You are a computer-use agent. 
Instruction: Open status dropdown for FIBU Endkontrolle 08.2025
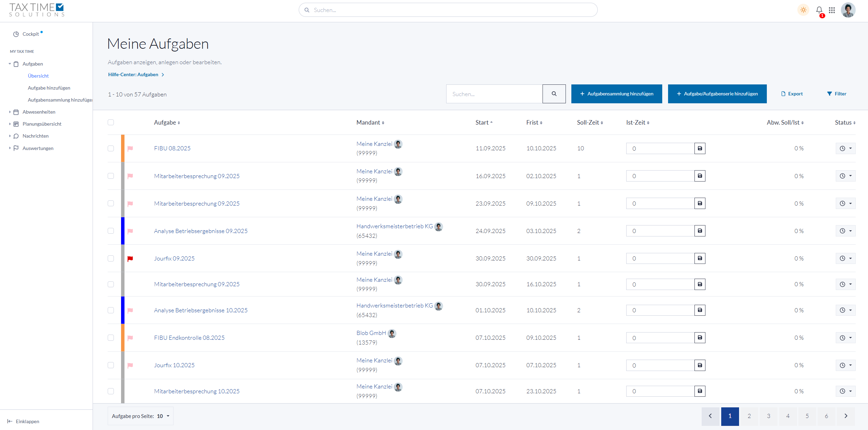[x=845, y=338]
